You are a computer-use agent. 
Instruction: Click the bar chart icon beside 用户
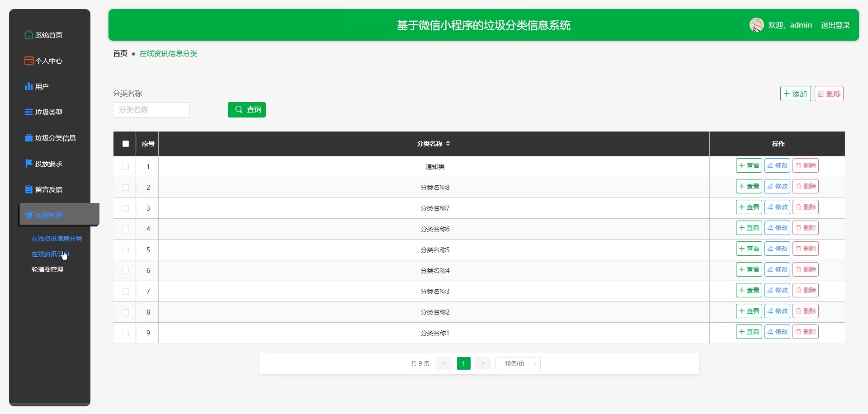tap(29, 86)
